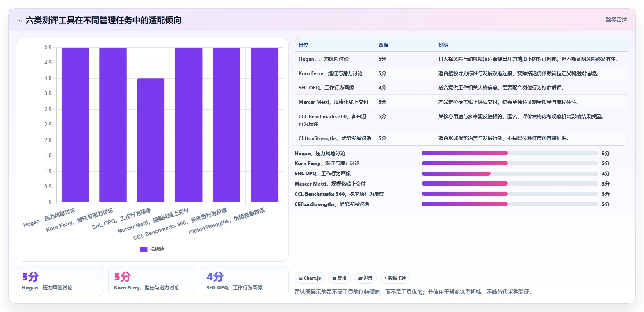Click the CliftonStrengths progress bar
644x312 pixels.
pyautogui.click(x=510, y=204)
